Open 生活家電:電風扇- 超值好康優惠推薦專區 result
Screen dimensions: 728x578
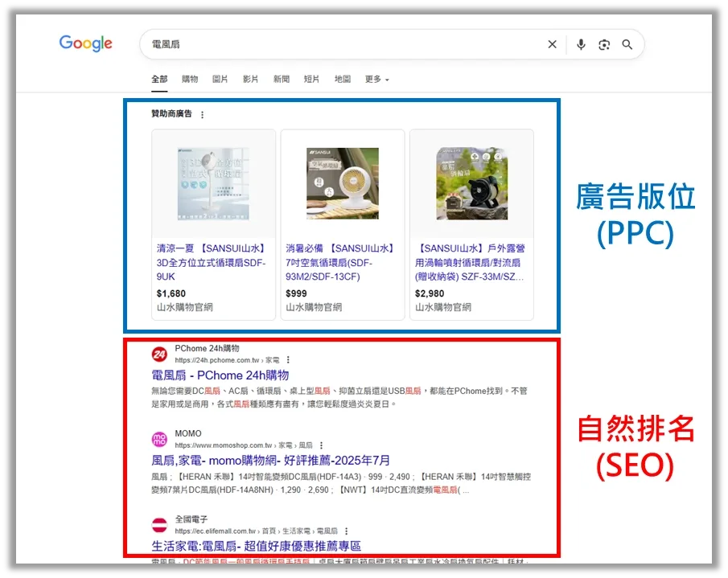pyautogui.click(x=257, y=546)
